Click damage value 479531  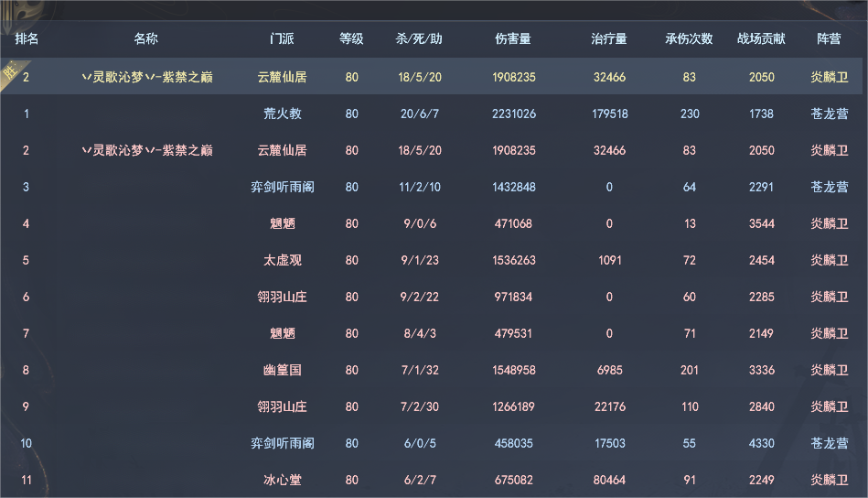(513, 333)
